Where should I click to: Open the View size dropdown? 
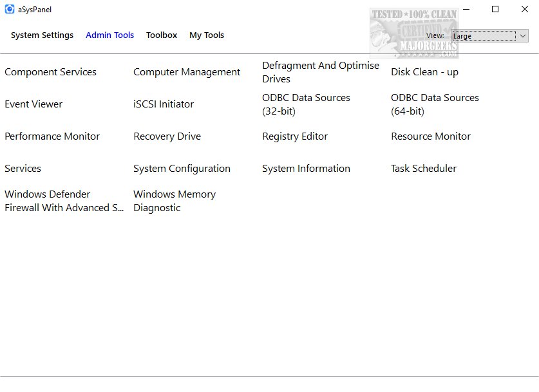pyautogui.click(x=489, y=36)
